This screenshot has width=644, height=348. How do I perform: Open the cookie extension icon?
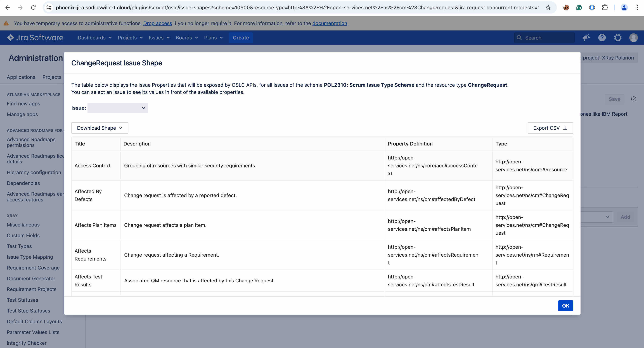click(566, 8)
